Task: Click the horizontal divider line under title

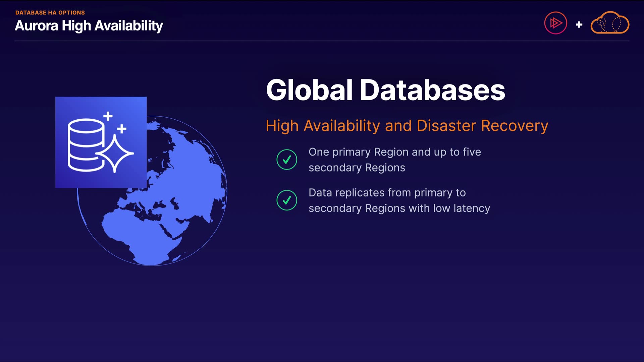Action: (322, 41)
